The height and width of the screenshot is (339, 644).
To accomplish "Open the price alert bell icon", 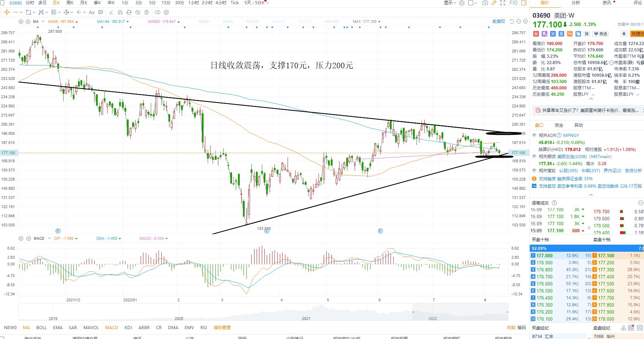I will tap(624, 34).
